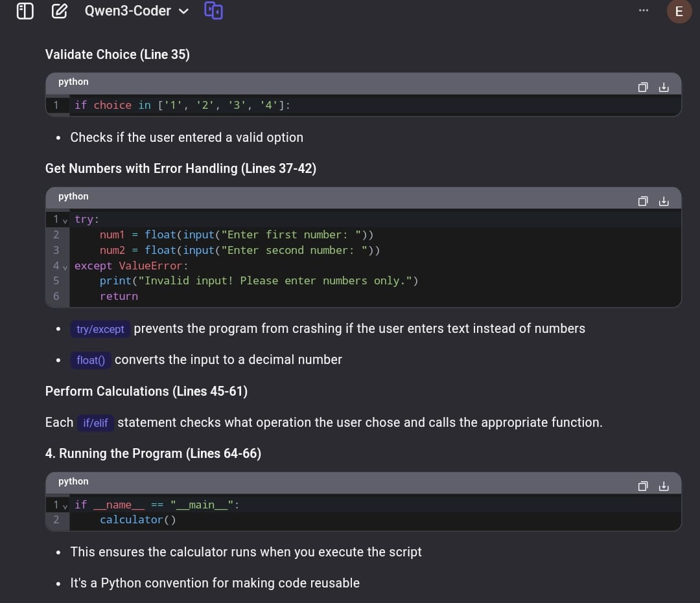Toggle the sidebar panel icon
The image size is (700, 603).
(25, 11)
